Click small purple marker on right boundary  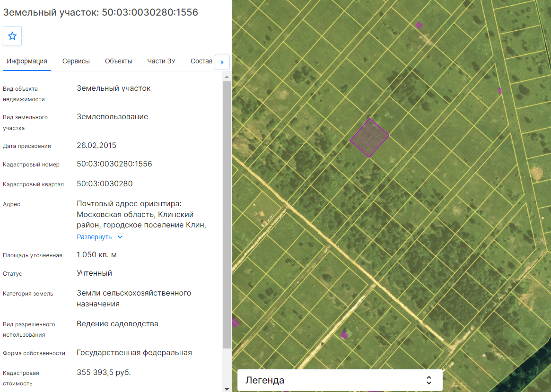500,91
